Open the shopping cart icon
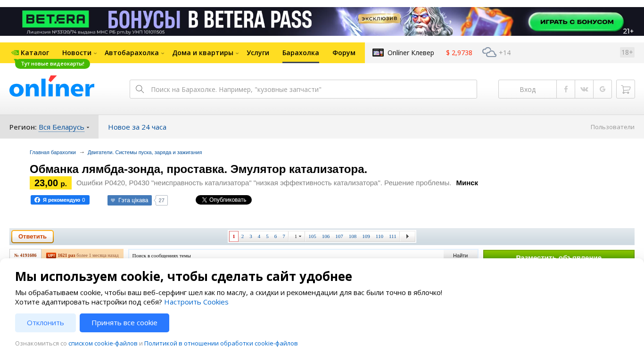The image size is (644, 362). (626, 89)
